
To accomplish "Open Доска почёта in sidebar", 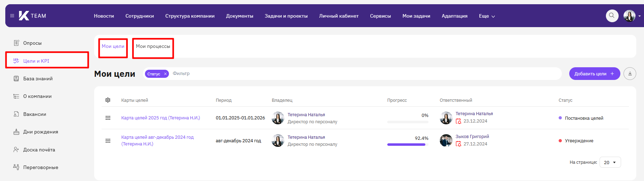I will tap(39, 150).
